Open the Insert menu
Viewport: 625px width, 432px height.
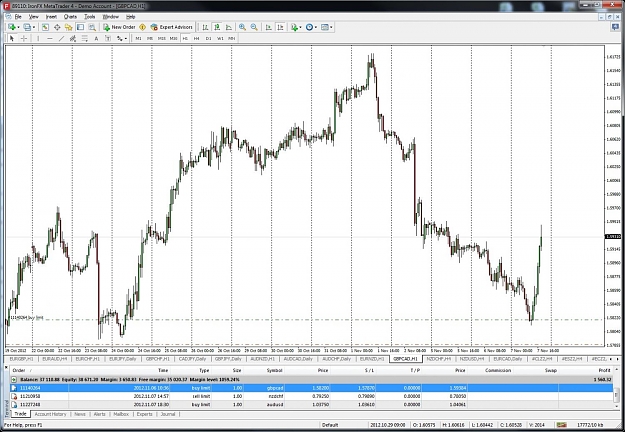tap(51, 17)
